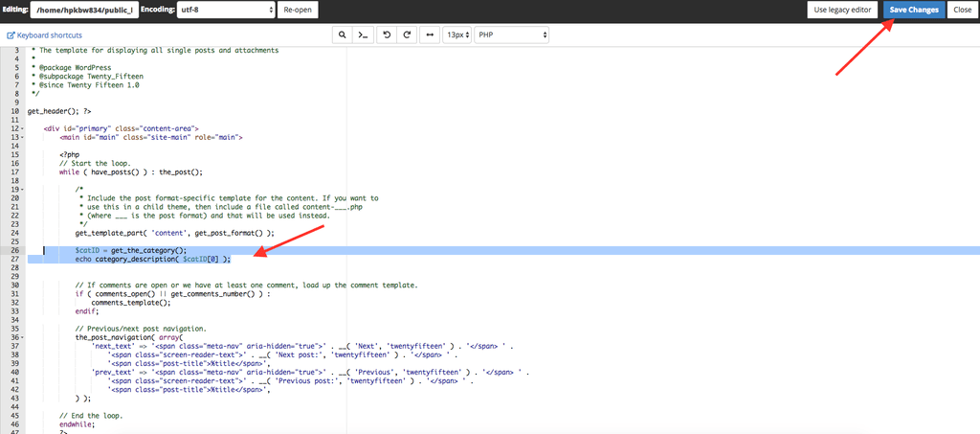Image resolution: width=980 pixels, height=434 pixels.
Task: Click the '// End the loop.' comment
Action: click(x=91, y=415)
